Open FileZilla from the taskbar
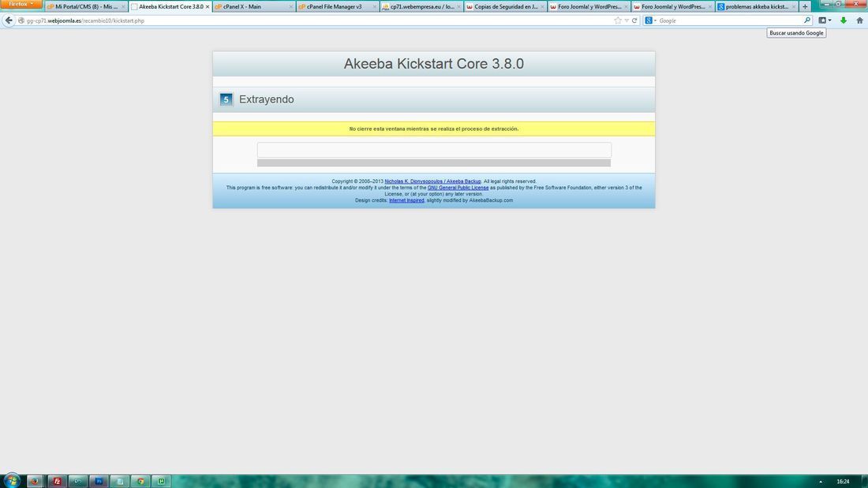This screenshot has height=488, width=868. click(57, 481)
